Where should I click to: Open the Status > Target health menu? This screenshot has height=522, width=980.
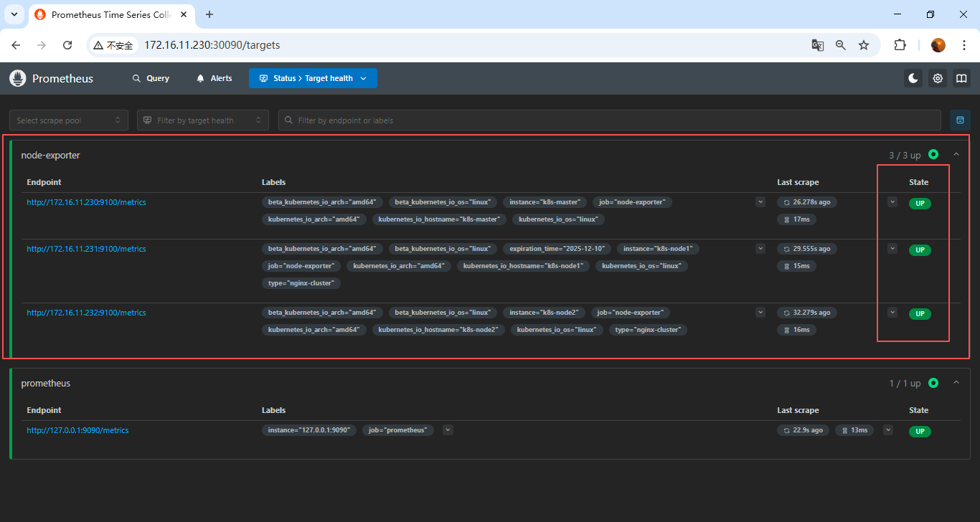coord(313,78)
